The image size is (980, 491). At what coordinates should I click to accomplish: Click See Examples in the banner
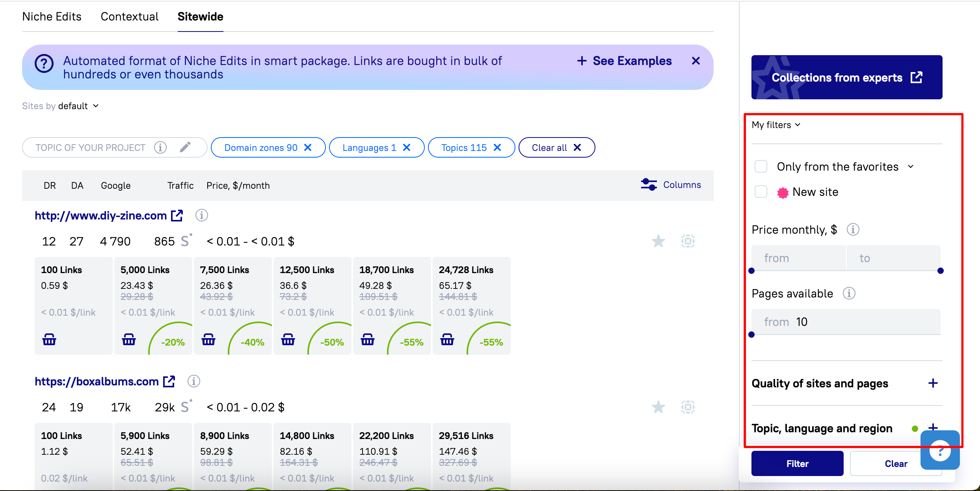coord(625,61)
